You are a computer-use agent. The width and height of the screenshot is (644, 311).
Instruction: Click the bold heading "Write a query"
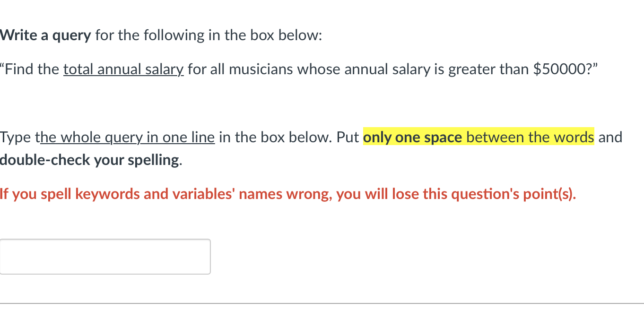coord(45,35)
